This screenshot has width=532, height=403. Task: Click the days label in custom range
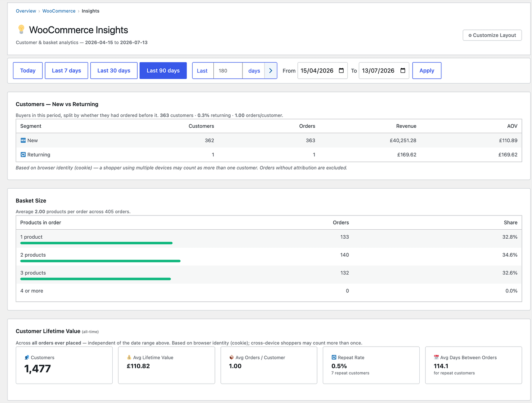(x=254, y=71)
